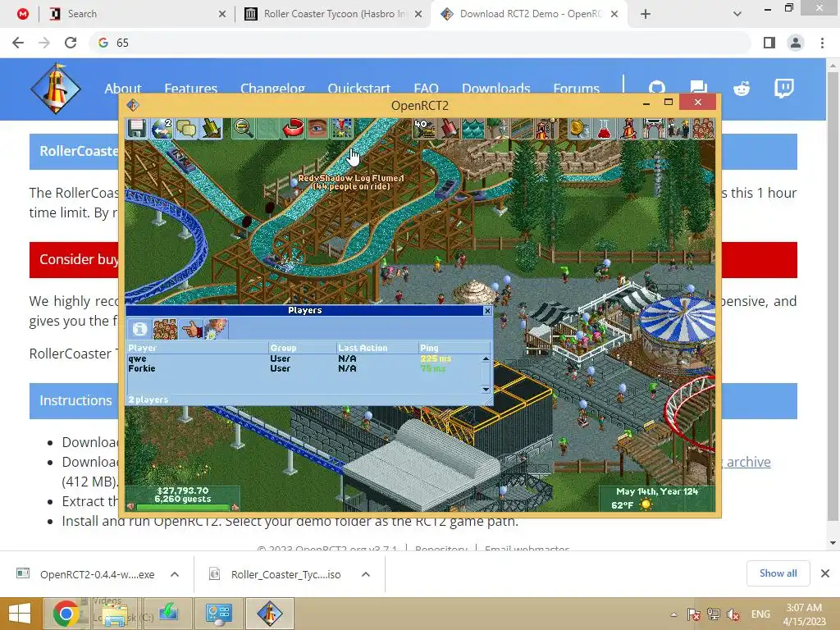Close the downloads bar
Image resolution: width=840 pixels, height=630 pixels.
click(825, 573)
